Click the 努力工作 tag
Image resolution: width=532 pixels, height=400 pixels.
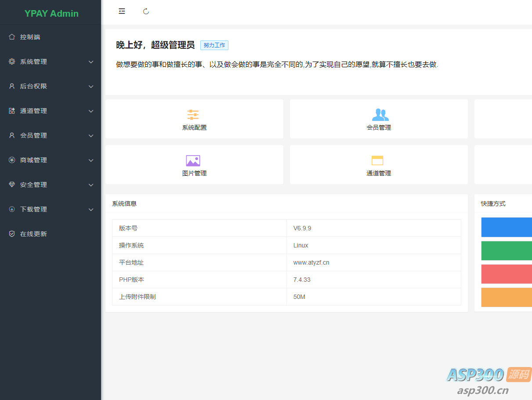tap(214, 45)
